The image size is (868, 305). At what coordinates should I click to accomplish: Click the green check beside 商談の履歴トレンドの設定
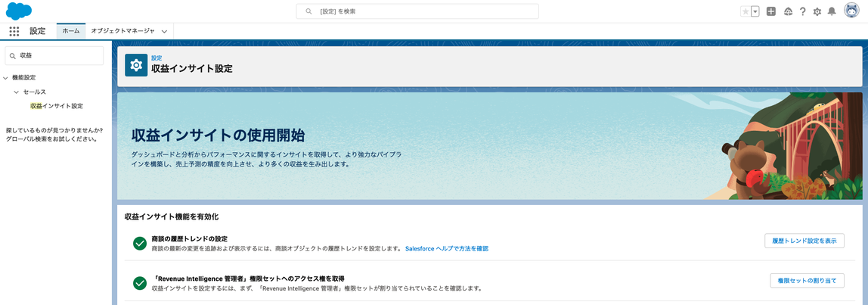tap(139, 244)
